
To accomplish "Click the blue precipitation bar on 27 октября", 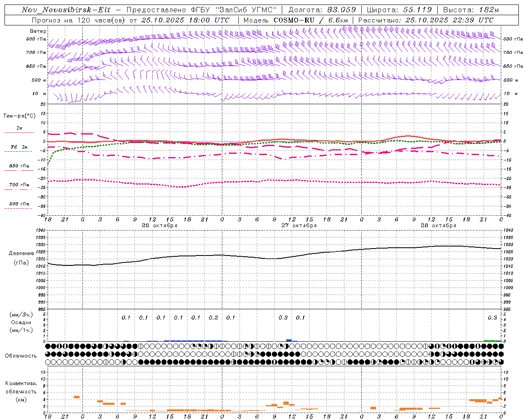I will point(289,340).
